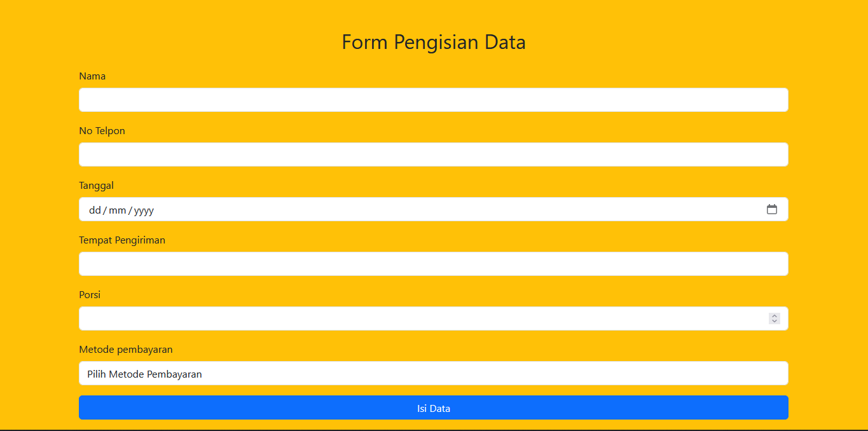
Task: Click the Tempat Pengiriman label
Action: 122,240
